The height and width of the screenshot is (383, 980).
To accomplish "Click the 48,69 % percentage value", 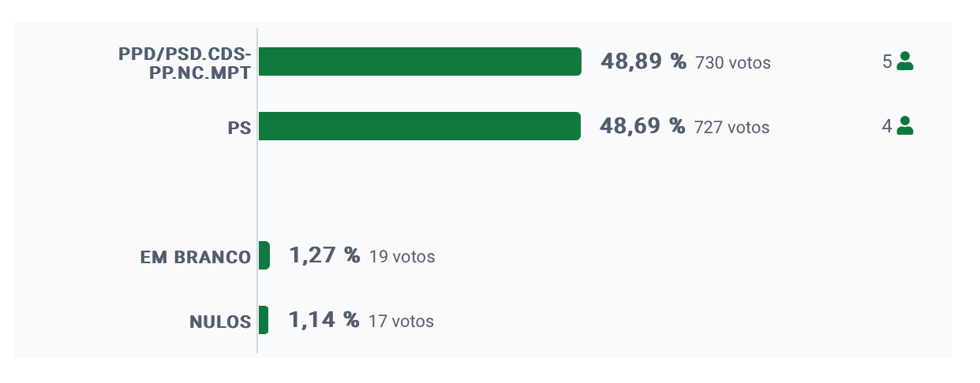I will pos(642,126).
